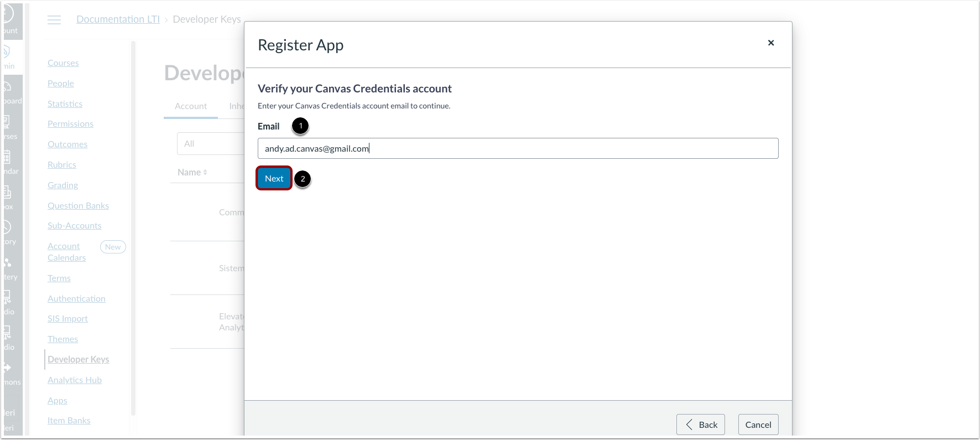The width and height of the screenshot is (980, 440).
Task: Open the Outcomes link
Action: [67, 144]
